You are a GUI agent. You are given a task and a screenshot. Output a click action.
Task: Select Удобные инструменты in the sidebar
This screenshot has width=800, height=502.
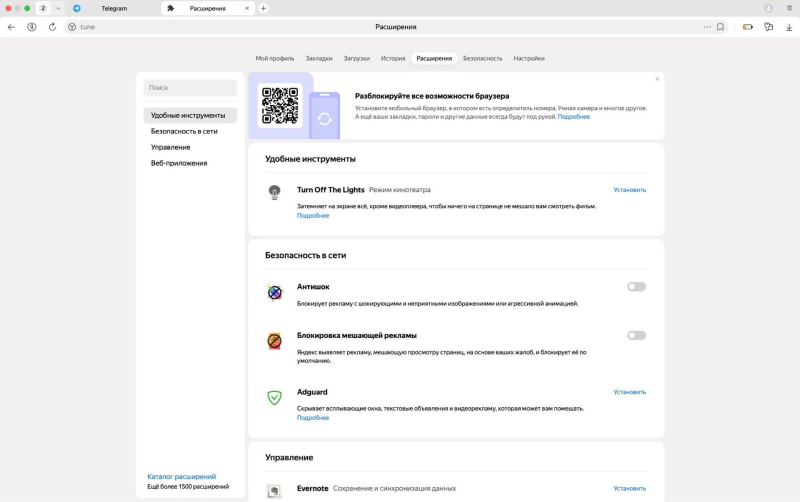190,115
